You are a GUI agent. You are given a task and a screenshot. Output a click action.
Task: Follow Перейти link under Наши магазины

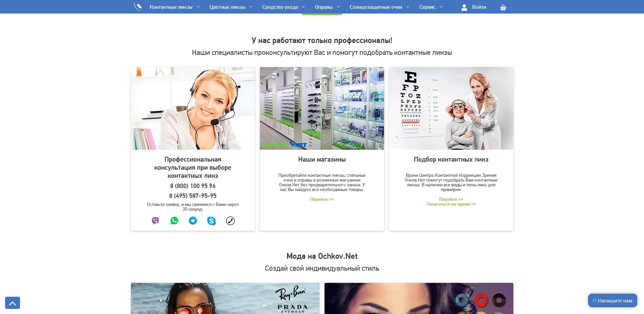click(322, 200)
